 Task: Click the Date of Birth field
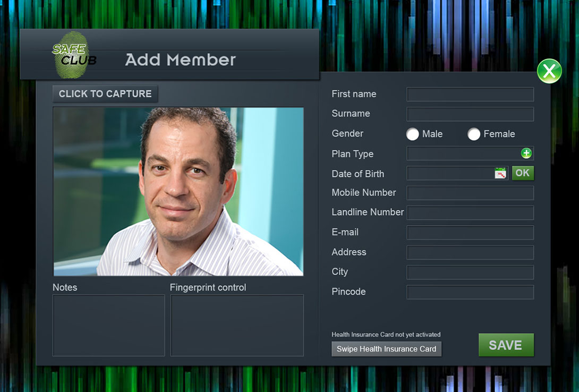(x=457, y=173)
